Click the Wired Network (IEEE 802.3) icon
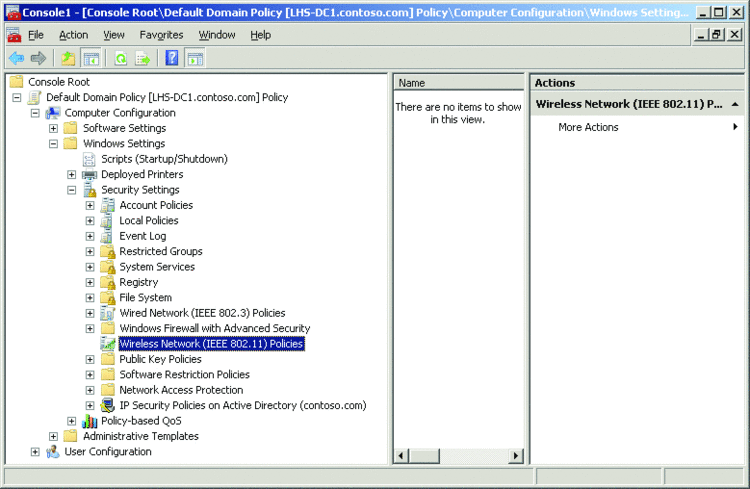Viewport: 750px width, 489px height. [x=108, y=313]
